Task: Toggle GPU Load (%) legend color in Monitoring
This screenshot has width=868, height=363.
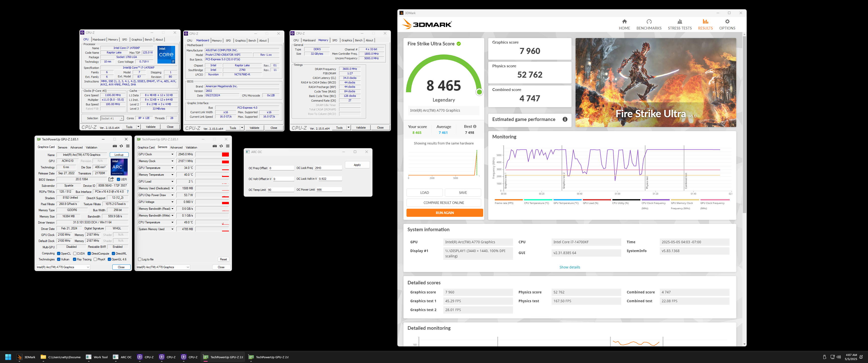Action: (597, 200)
